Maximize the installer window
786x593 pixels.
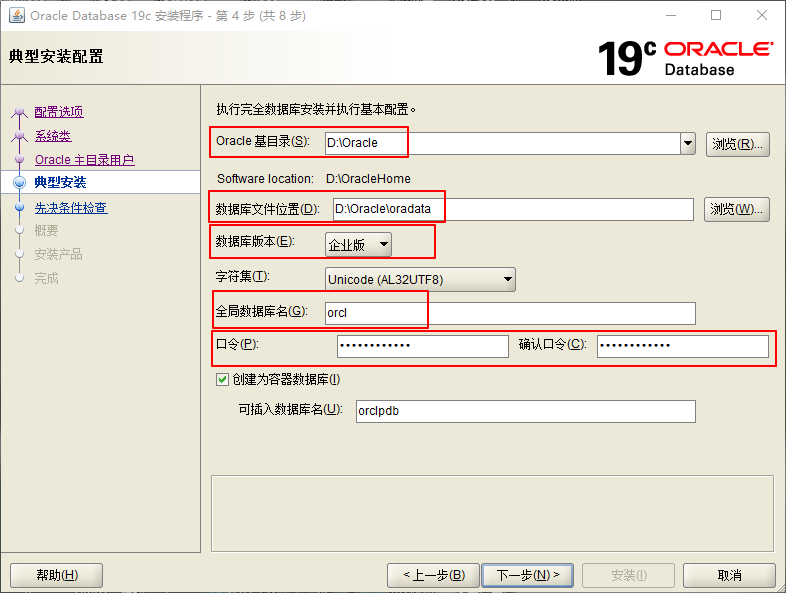coord(716,16)
